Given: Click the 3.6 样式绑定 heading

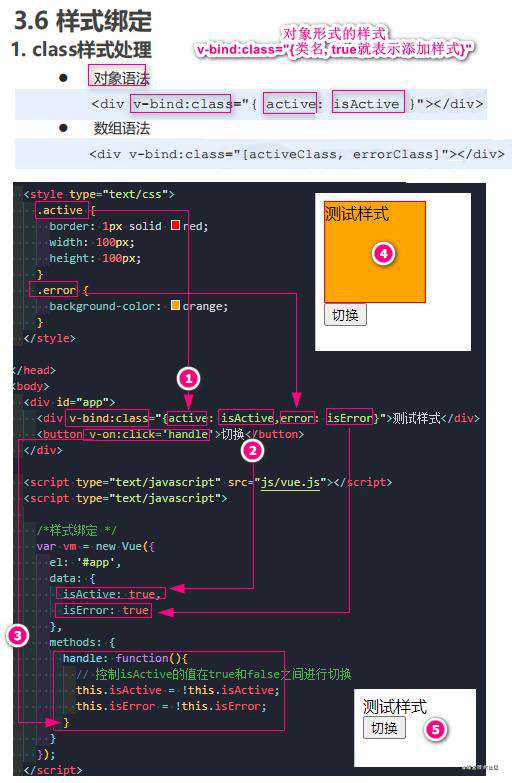Looking at the screenshot, I should (x=83, y=20).
